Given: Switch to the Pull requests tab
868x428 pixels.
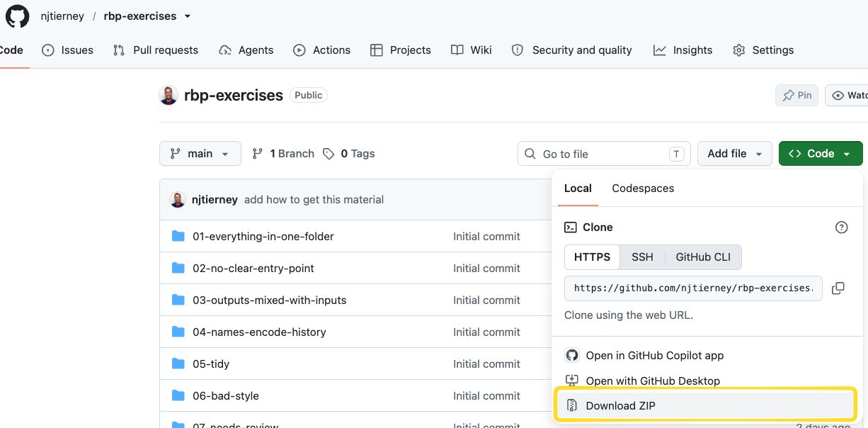Looking at the screenshot, I should coord(156,50).
